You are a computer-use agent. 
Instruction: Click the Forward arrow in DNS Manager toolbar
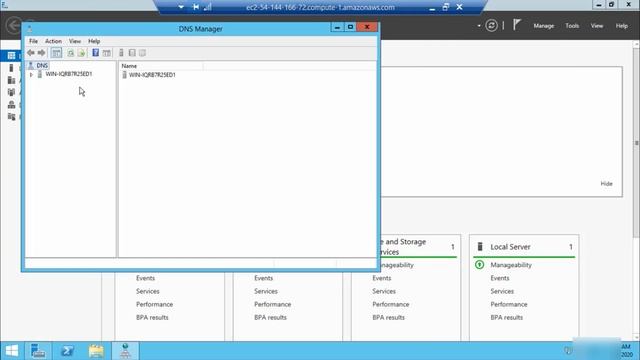click(42, 53)
